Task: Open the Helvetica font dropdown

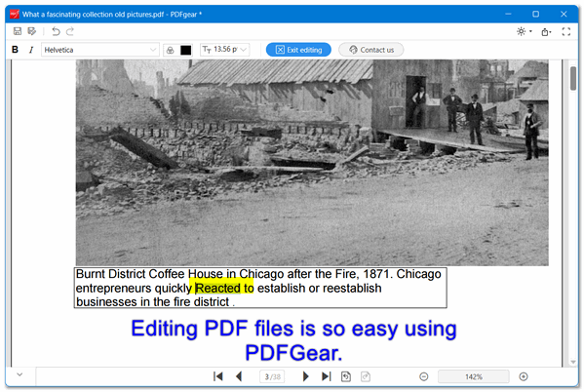Action: 100,50
